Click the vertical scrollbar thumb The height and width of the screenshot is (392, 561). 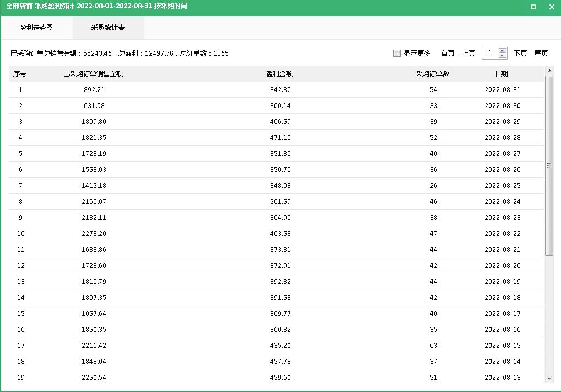click(549, 165)
